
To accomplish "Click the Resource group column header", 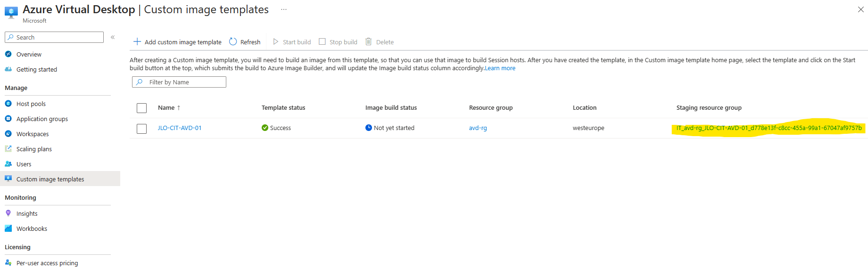I will pos(491,107).
